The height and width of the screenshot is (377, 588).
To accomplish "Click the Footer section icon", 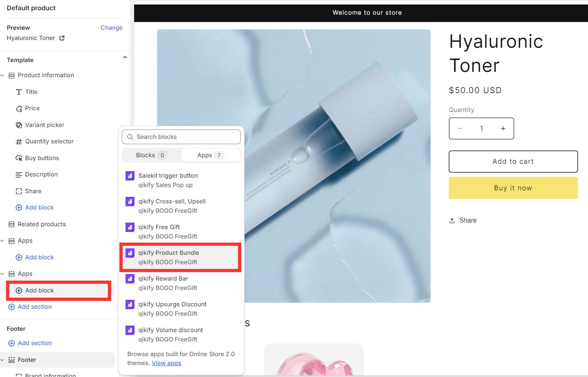I will (x=11, y=360).
